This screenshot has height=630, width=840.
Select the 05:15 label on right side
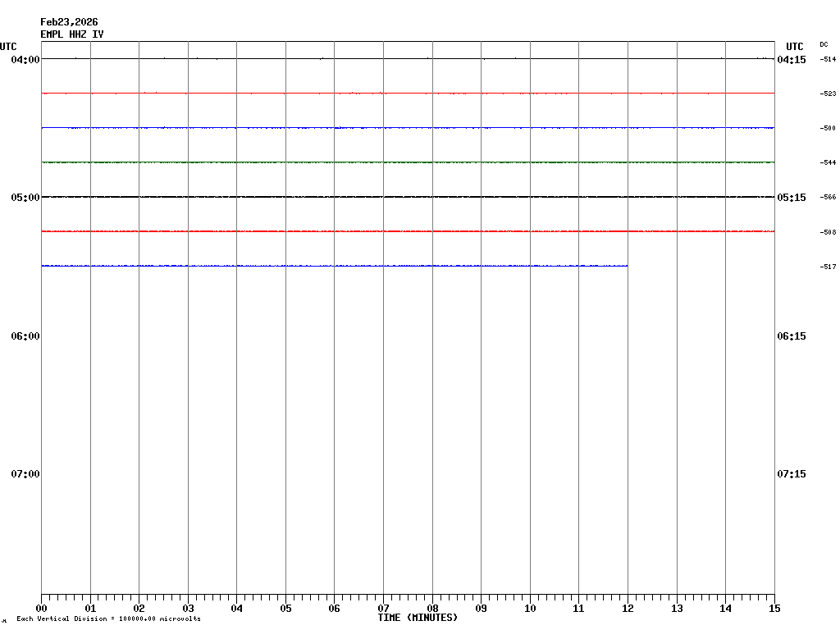[x=791, y=198]
